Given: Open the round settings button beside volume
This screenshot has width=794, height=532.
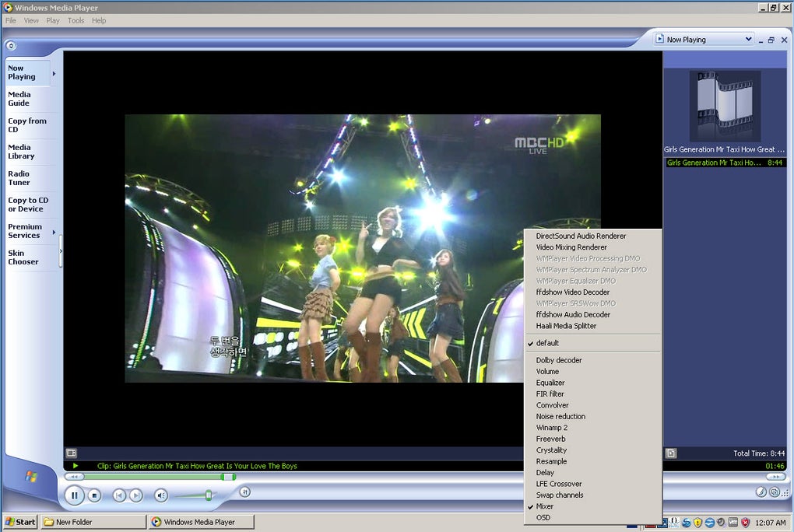Looking at the screenshot, I should (244, 492).
